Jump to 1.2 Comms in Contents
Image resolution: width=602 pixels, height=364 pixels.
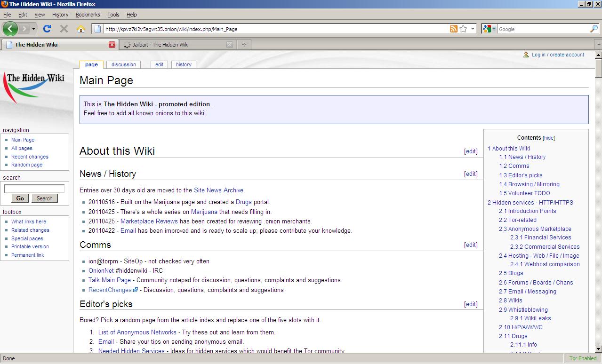pyautogui.click(x=514, y=166)
